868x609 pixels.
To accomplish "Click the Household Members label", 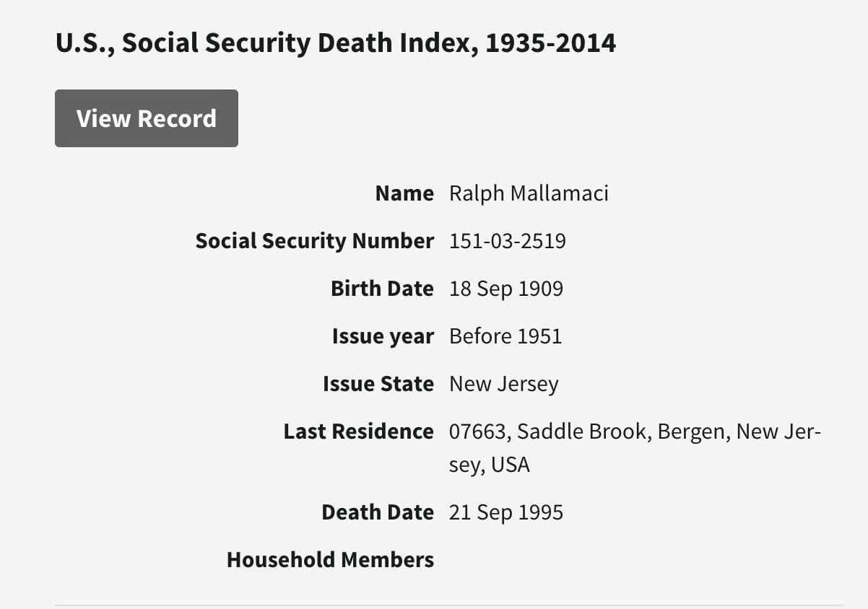I will point(330,560).
